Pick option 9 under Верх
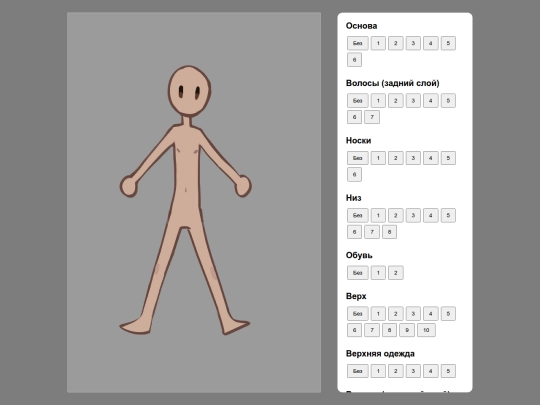 click(407, 330)
